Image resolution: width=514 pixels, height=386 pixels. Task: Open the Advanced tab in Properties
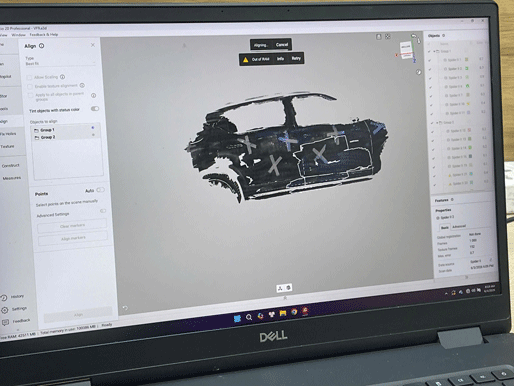(x=459, y=226)
